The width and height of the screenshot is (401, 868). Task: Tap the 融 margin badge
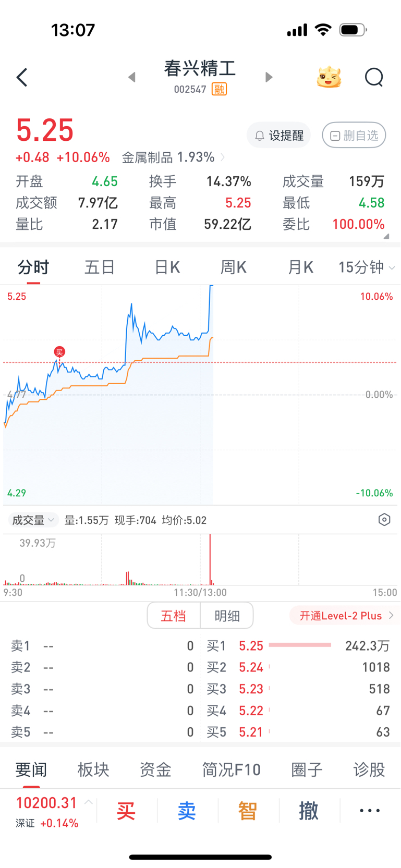219,89
